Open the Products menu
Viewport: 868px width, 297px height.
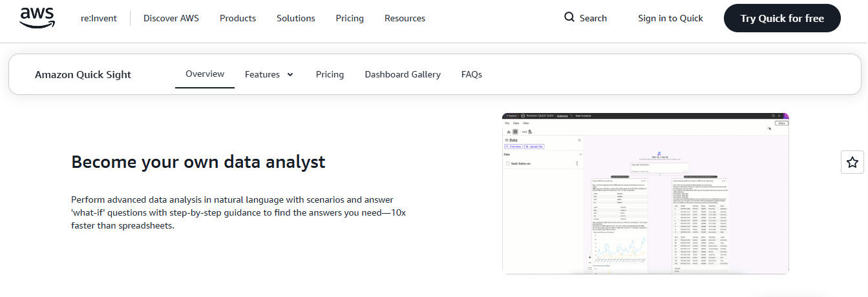[238, 18]
